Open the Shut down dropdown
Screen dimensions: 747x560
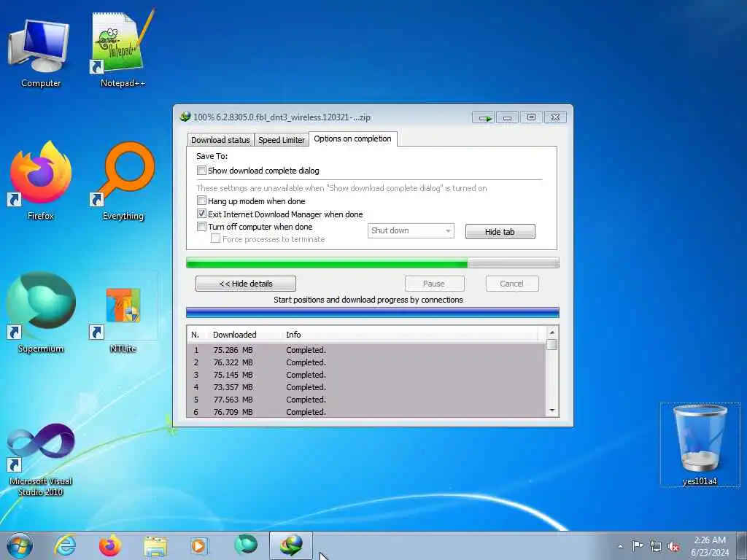[411, 230]
